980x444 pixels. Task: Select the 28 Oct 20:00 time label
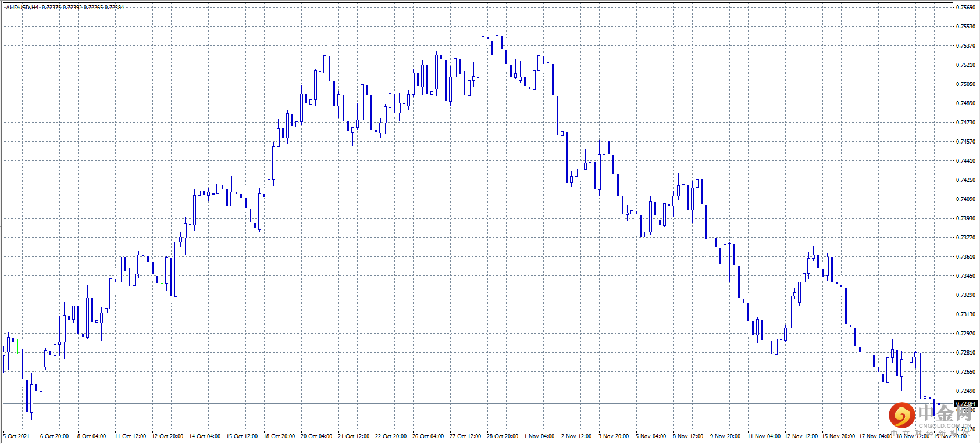503,436
